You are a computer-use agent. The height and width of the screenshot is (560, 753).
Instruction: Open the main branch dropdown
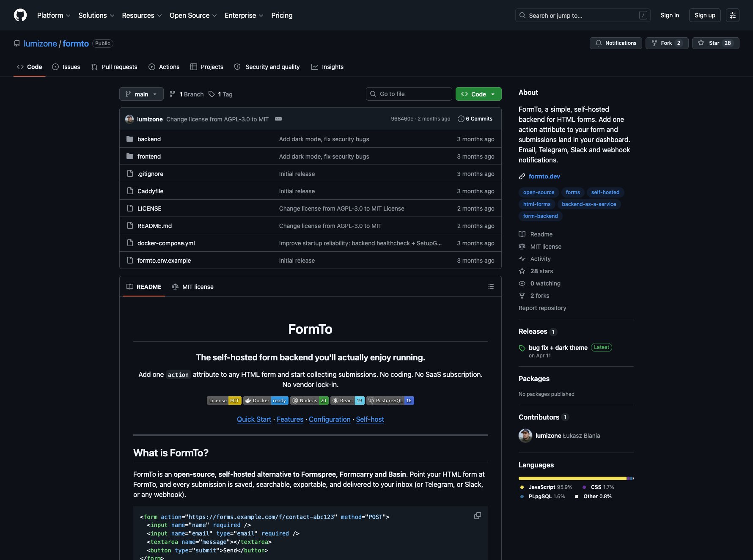[x=141, y=94]
